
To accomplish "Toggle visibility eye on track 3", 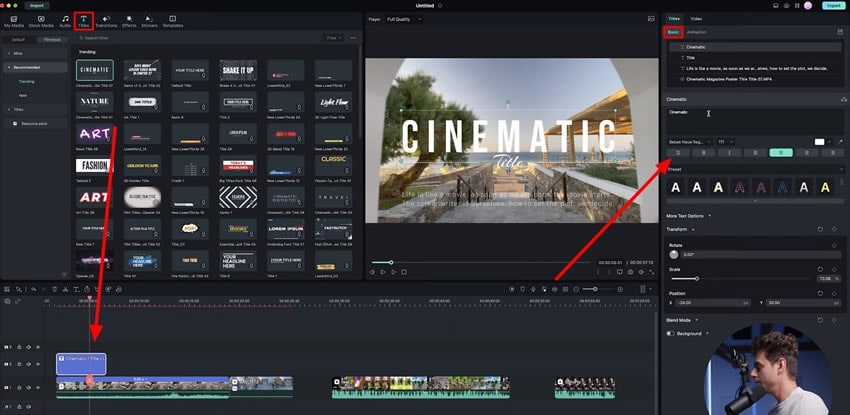I will [x=38, y=347].
